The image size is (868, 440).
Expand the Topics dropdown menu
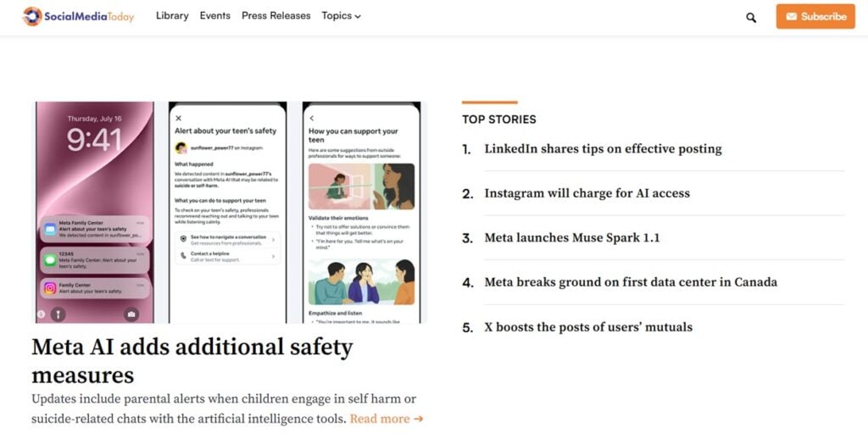click(x=341, y=16)
